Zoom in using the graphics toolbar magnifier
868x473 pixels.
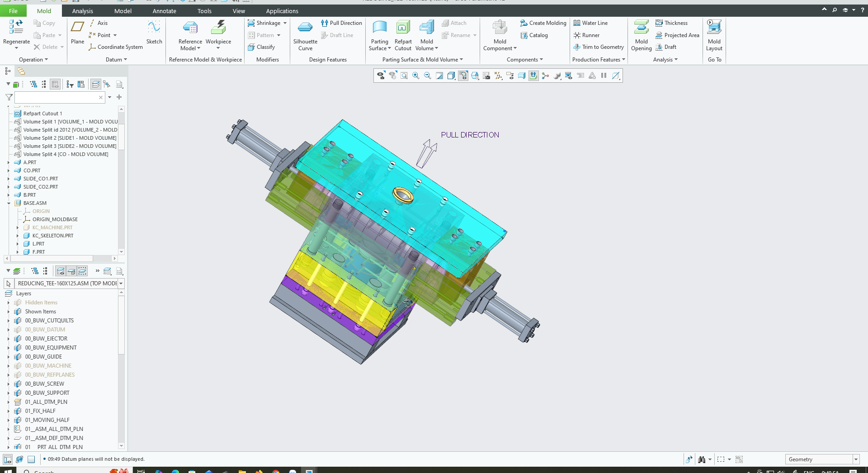pyautogui.click(x=415, y=76)
